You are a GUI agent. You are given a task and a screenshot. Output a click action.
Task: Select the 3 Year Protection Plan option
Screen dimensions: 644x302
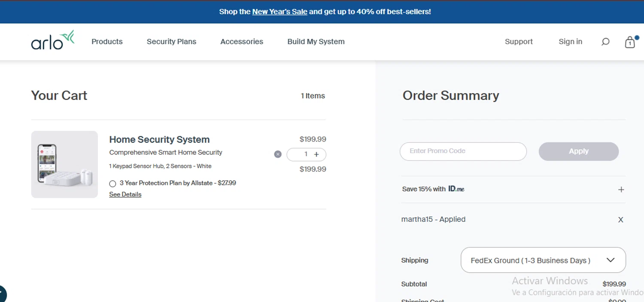pyautogui.click(x=112, y=184)
